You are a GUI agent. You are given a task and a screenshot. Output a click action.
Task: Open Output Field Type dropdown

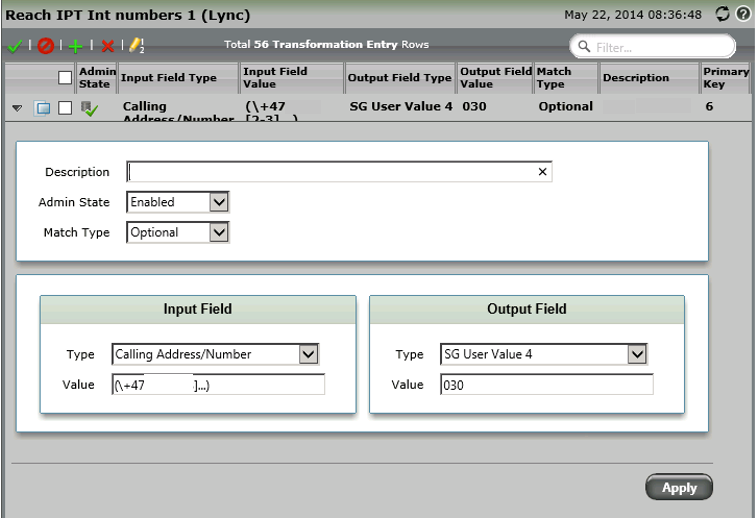pos(637,354)
